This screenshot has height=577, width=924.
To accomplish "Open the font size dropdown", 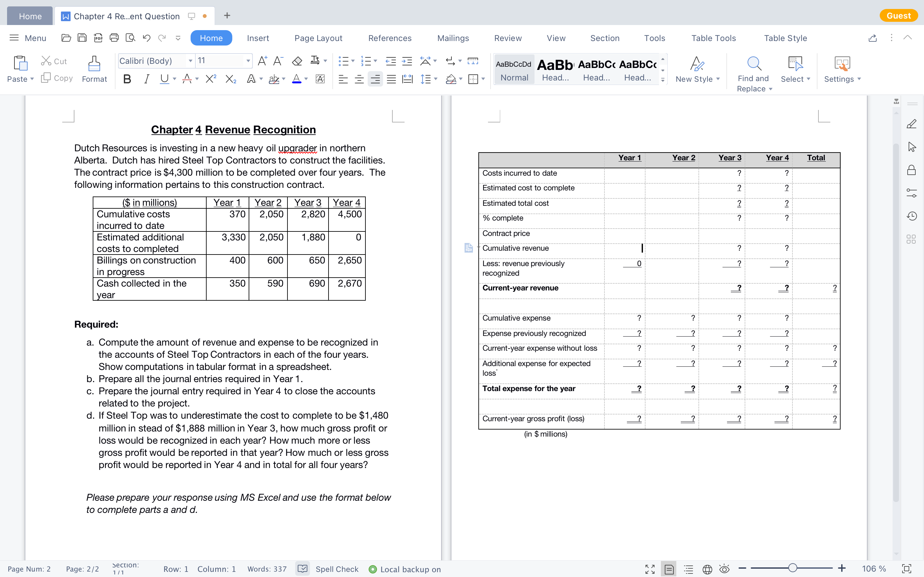I will pyautogui.click(x=248, y=61).
